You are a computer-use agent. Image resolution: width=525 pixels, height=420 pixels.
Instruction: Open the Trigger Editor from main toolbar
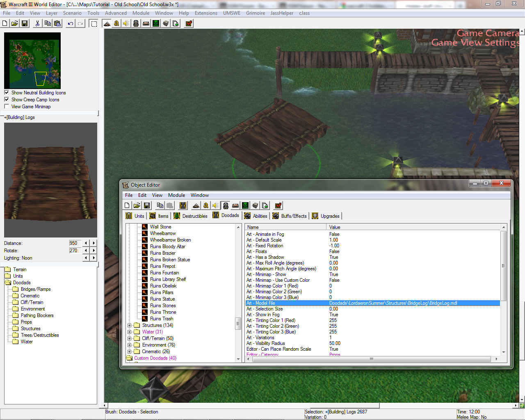[x=116, y=23]
